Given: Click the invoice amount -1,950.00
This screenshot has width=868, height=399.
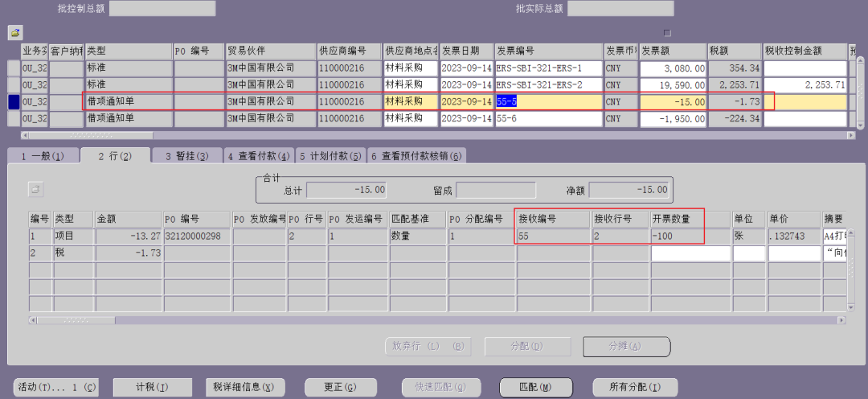Looking at the screenshot, I should pyautogui.click(x=674, y=118).
